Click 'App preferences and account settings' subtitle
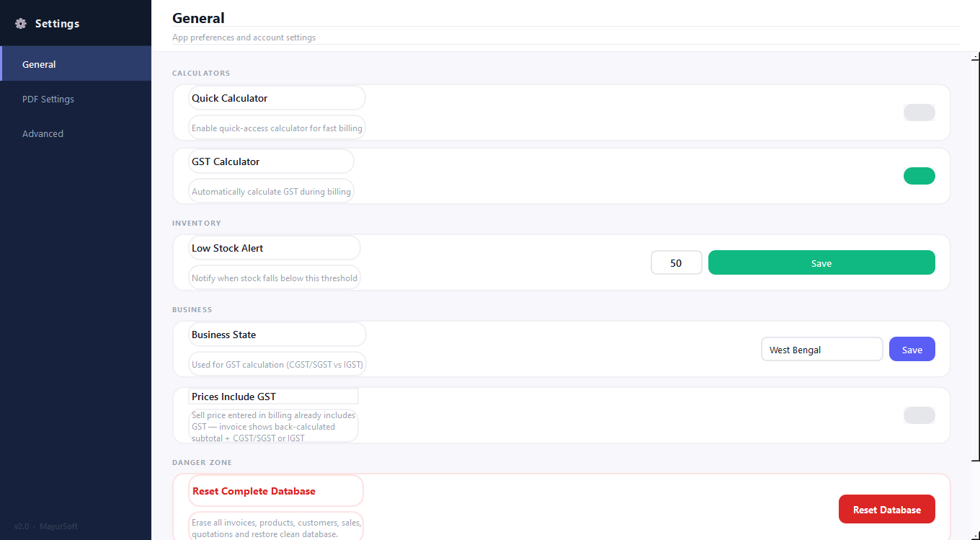The image size is (980, 540). [x=244, y=37]
